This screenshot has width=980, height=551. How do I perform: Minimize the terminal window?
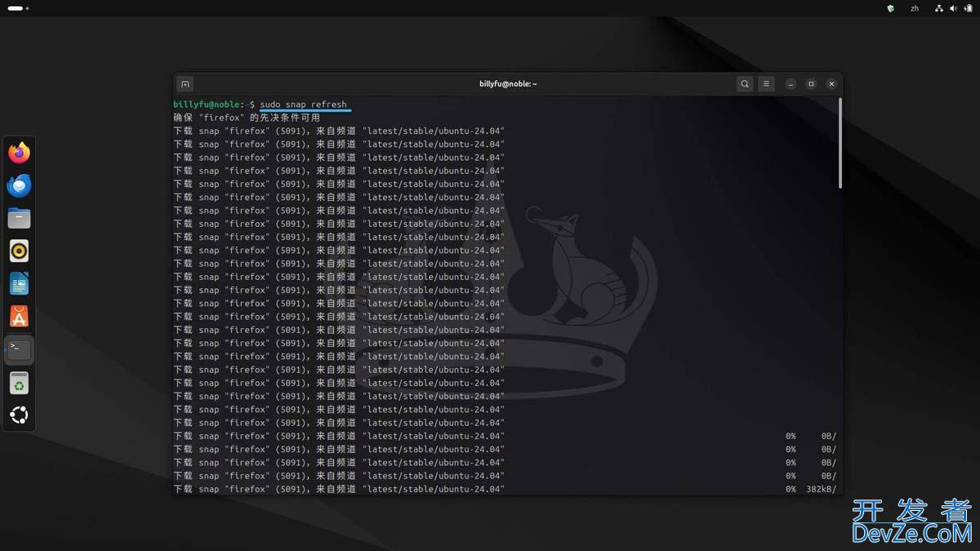tap(791, 84)
